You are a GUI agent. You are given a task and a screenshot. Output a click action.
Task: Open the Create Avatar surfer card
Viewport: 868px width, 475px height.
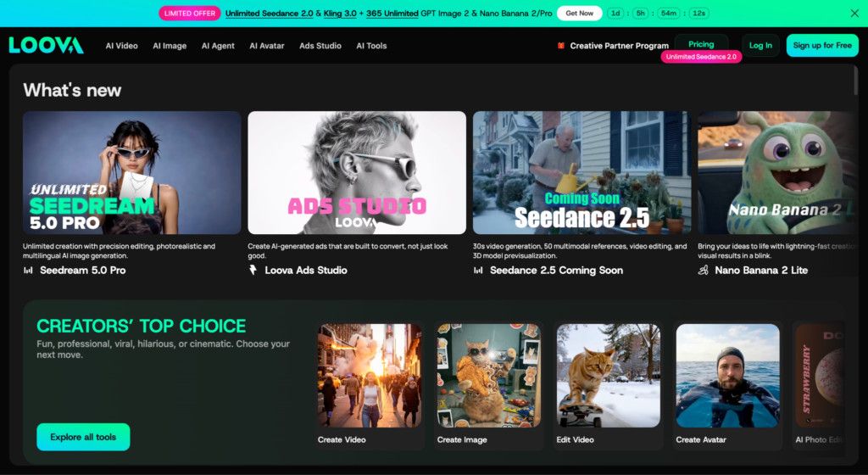(727, 376)
